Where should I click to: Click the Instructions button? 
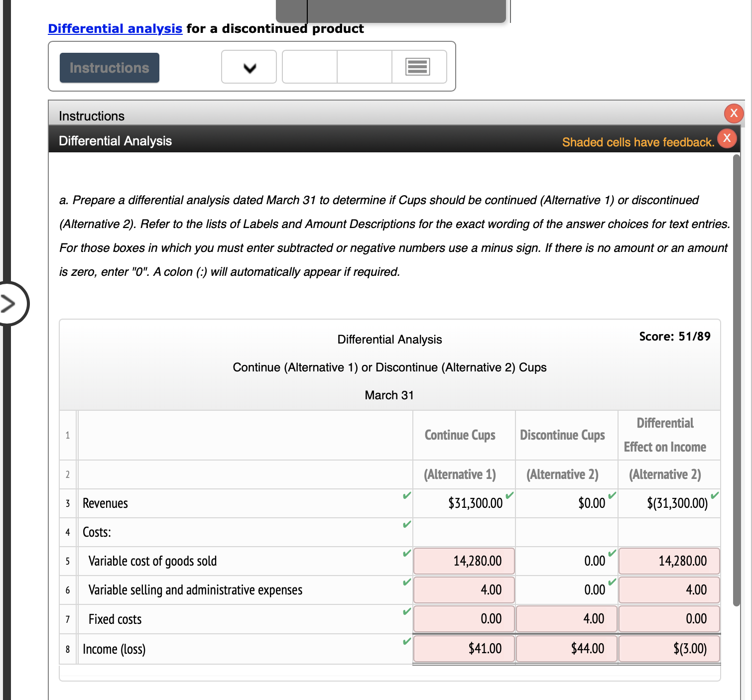click(109, 68)
